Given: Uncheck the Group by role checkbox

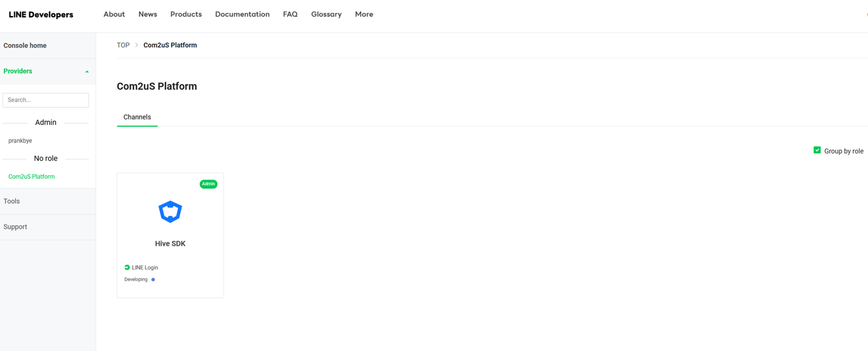Looking at the screenshot, I should pos(817,150).
